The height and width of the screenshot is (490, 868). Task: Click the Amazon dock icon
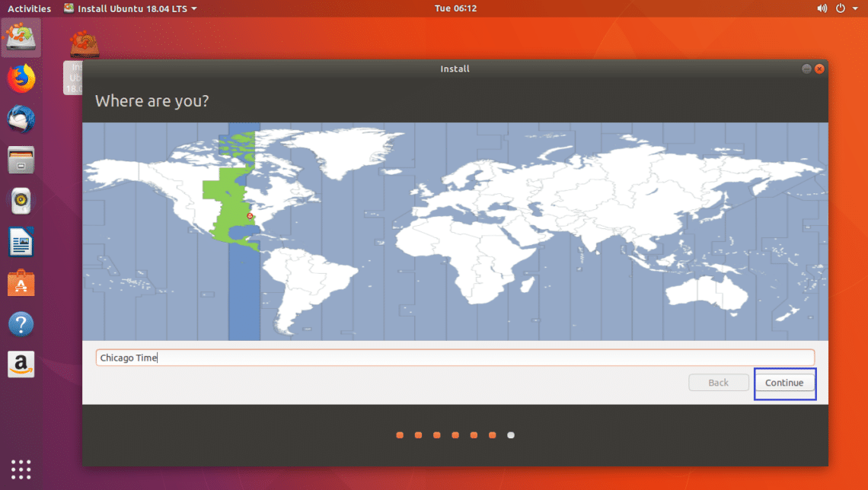(21, 364)
